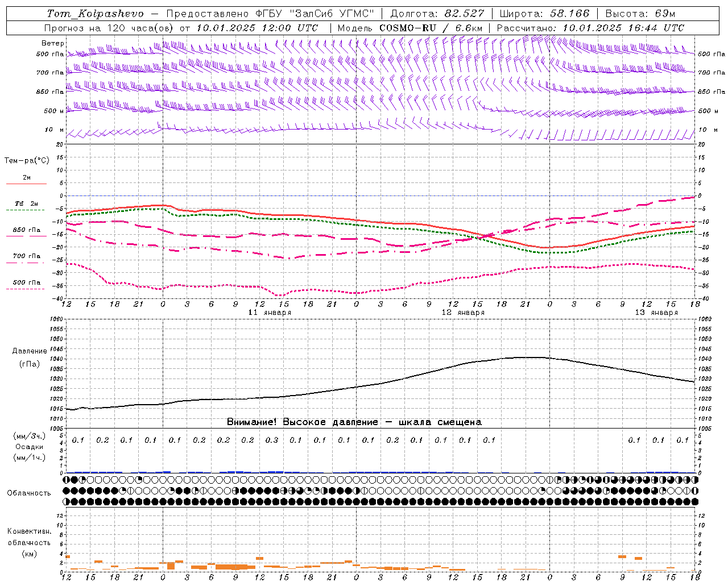Pick the '700 гПа' dash-dot legend line
Image resolution: width=728 pixels, height=582 pixels.
pyautogui.click(x=25, y=263)
